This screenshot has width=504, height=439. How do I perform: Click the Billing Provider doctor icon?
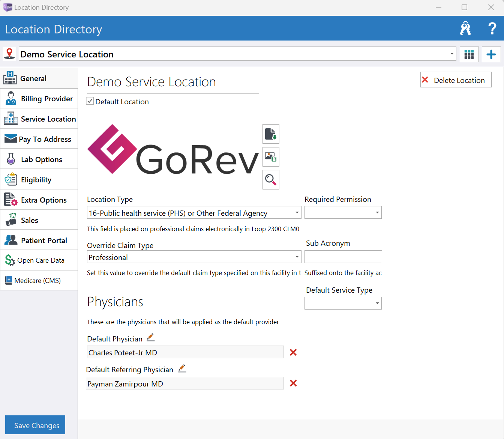(x=11, y=98)
